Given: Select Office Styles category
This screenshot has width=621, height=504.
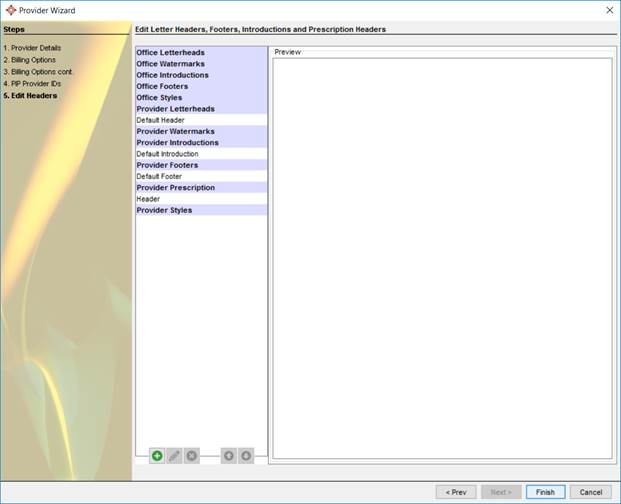Looking at the screenshot, I should pos(201,98).
